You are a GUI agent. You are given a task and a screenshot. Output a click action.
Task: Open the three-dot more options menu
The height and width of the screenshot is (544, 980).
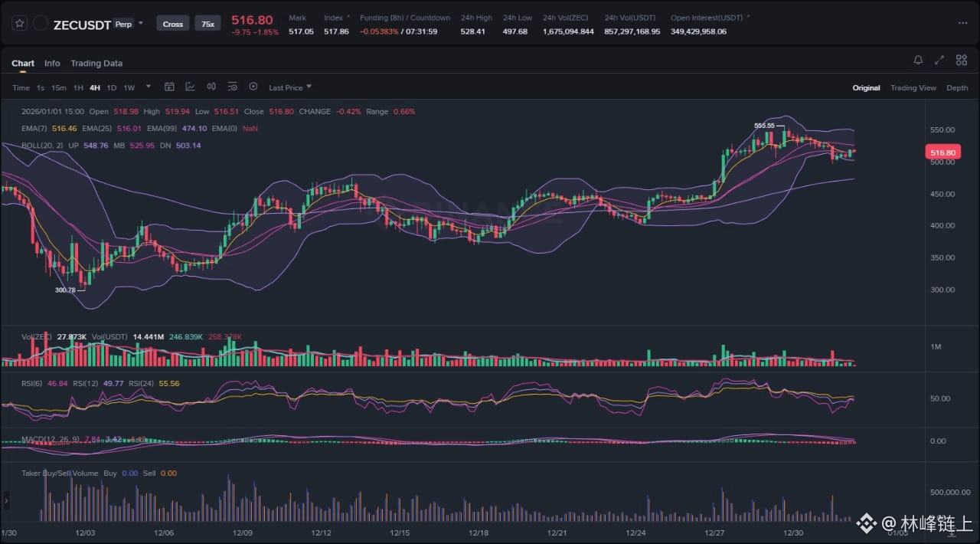coord(962,24)
